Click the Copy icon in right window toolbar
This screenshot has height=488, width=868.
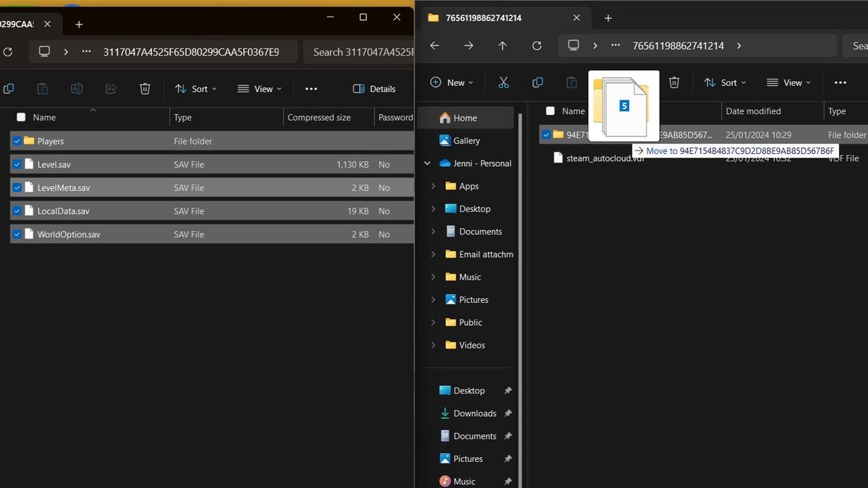(x=537, y=82)
